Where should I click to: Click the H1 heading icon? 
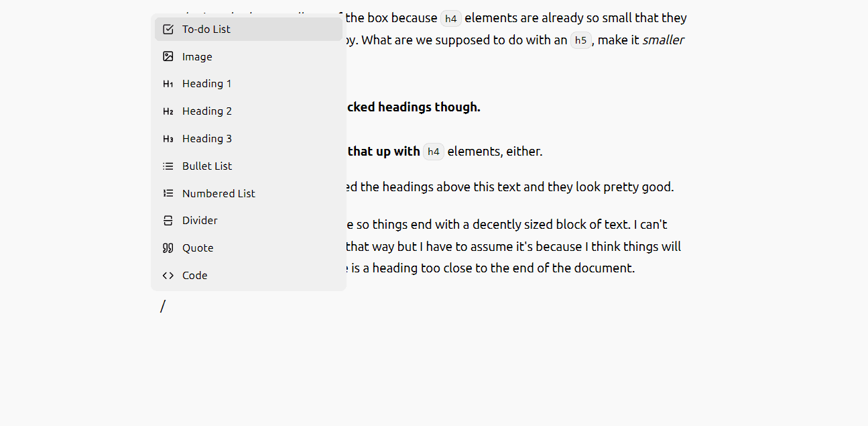168,84
